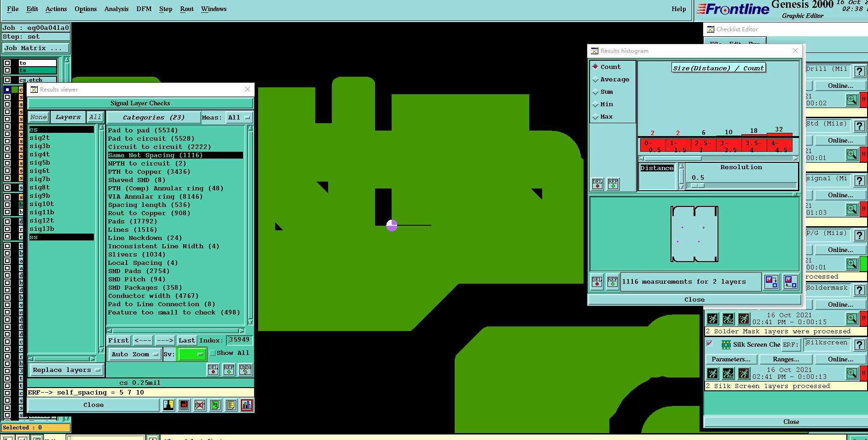The height and width of the screenshot is (440, 868).
Task: Click histogram-to-viewer transfer icon with down arrow
Action: click(x=771, y=281)
